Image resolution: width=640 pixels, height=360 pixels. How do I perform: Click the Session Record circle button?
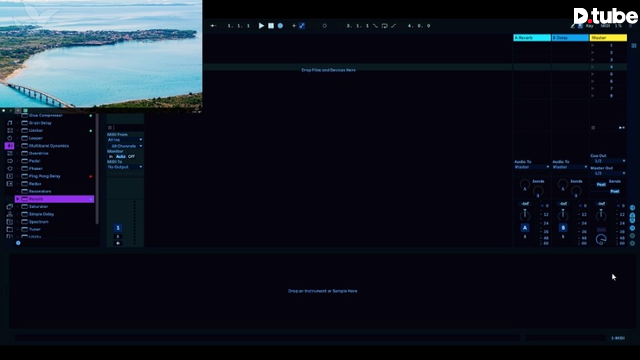(324, 26)
